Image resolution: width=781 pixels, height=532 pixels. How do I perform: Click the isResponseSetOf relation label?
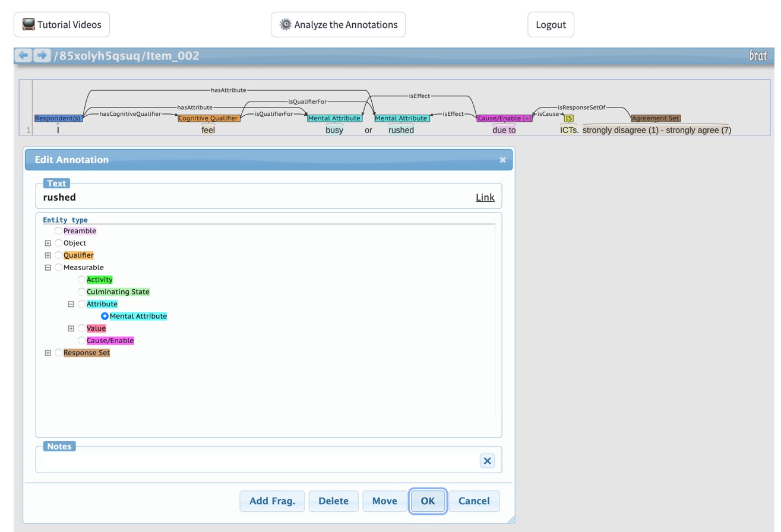581,107
